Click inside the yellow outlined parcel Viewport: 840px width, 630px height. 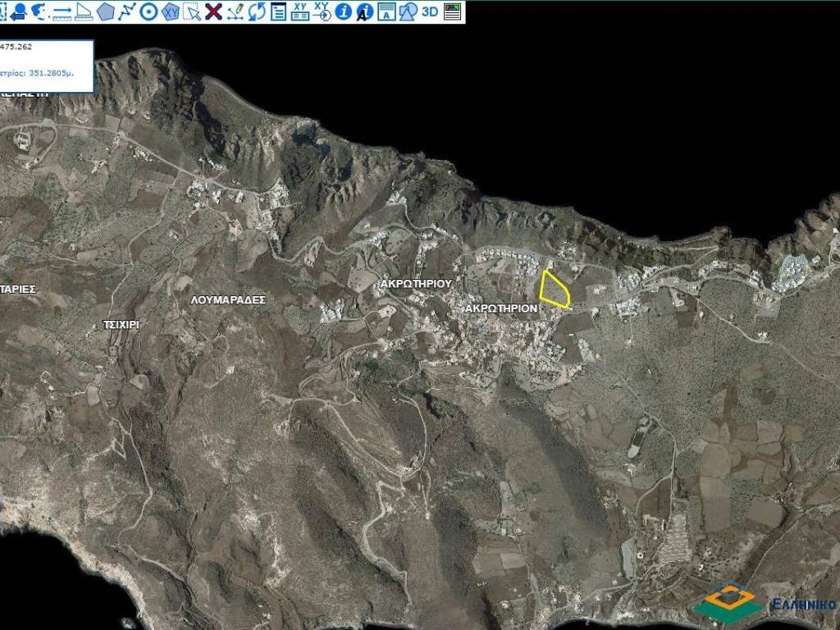pyautogui.click(x=554, y=290)
